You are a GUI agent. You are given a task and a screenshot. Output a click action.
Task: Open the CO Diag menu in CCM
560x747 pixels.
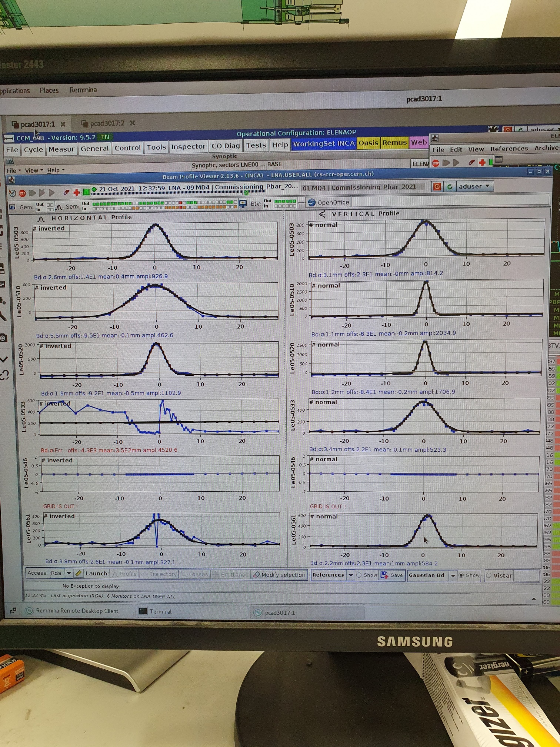(x=226, y=146)
